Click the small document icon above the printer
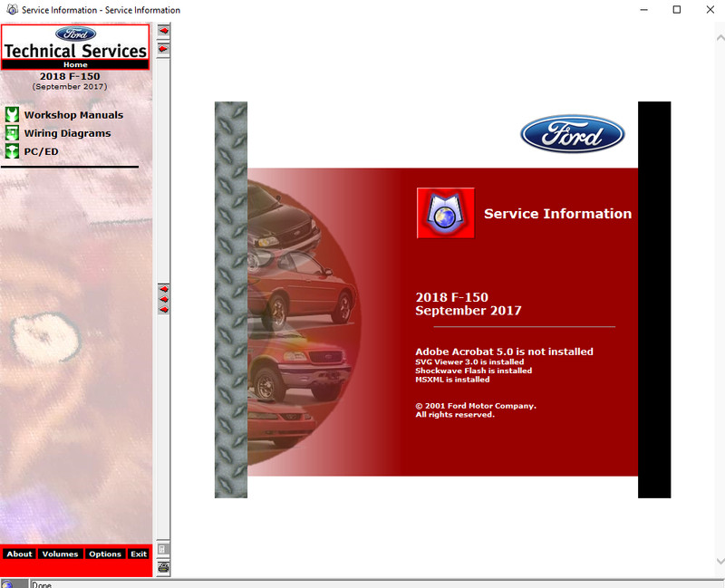 click(163, 549)
